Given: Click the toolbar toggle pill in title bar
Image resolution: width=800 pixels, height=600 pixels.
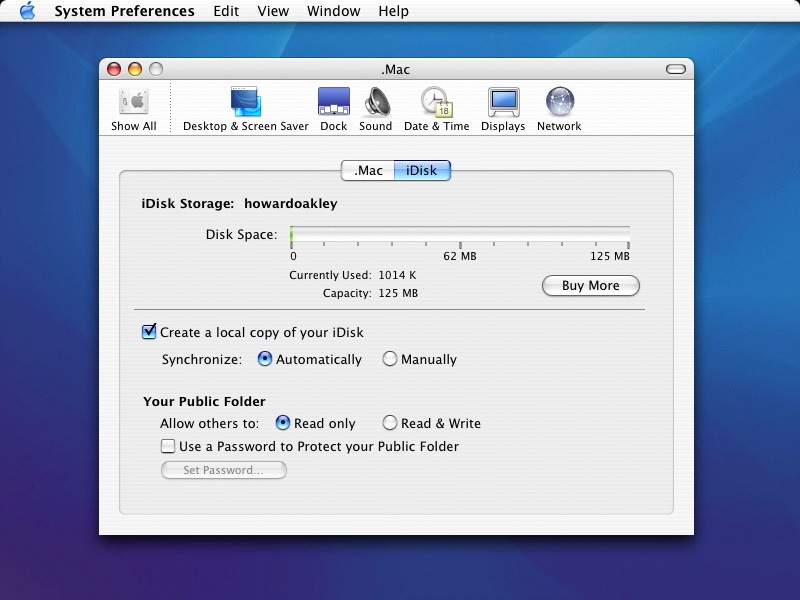Looking at the screenshot, I should tap(677, 69).
